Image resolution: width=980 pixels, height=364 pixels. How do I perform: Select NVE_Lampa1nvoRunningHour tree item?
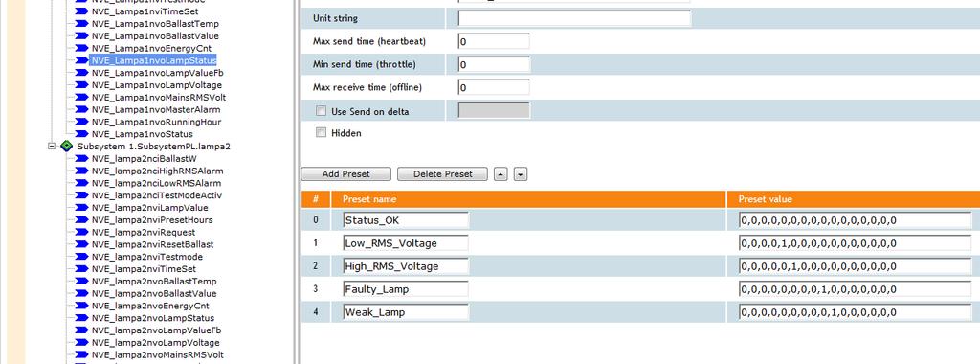pyautogui.click(x=156, y=122)
